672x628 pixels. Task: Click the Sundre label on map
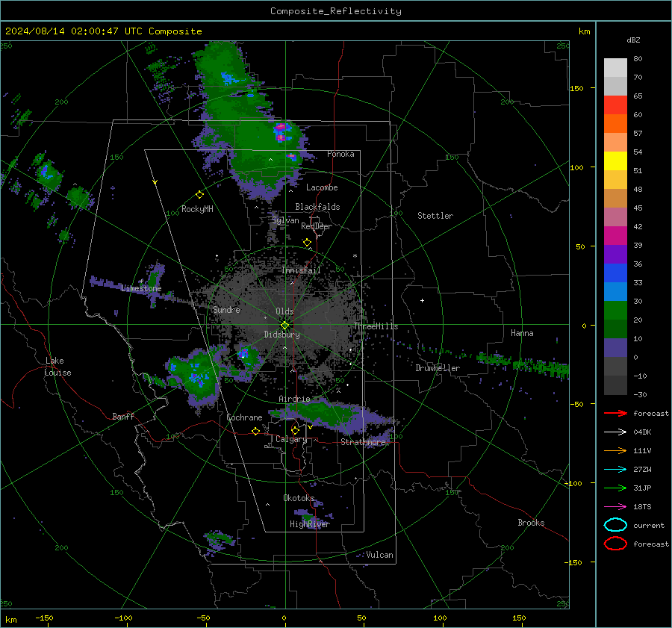[x=226, y=309]
